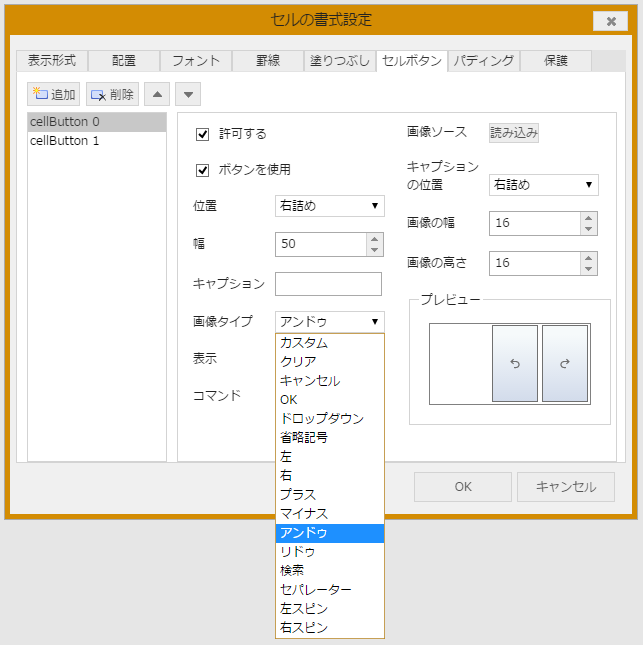Switch to the 塗りつぶし tab
The width and height of the screenshot is (643, 645).
coord(340,61)
